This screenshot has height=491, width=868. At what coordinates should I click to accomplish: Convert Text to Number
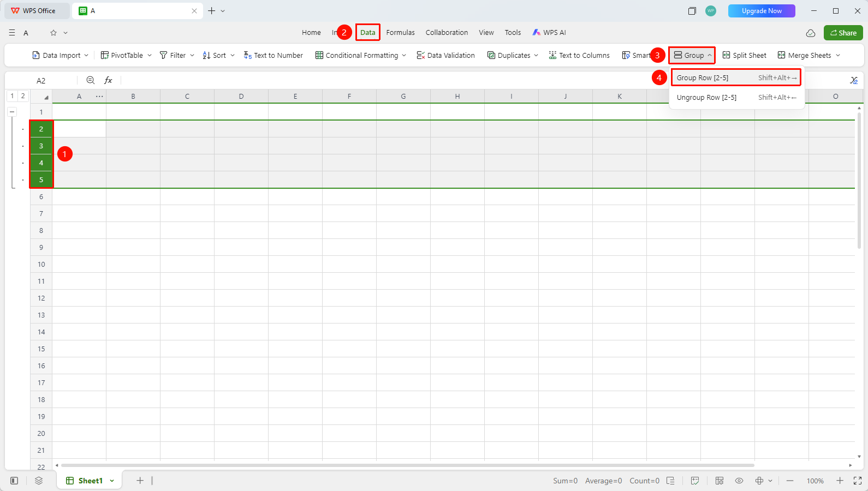click(x=273, y=55)
